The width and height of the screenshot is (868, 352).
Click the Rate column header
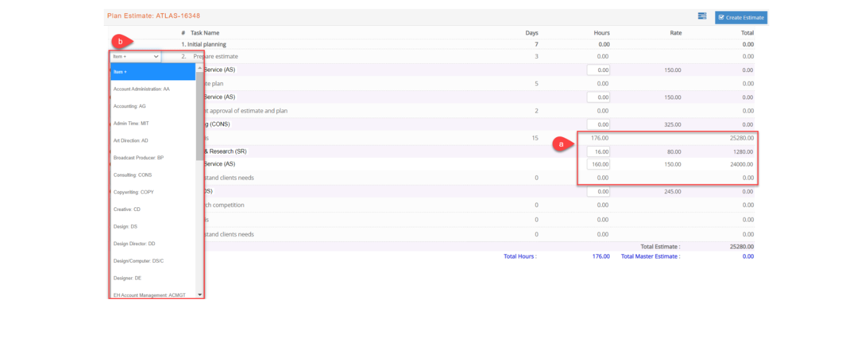click(676, 33)
